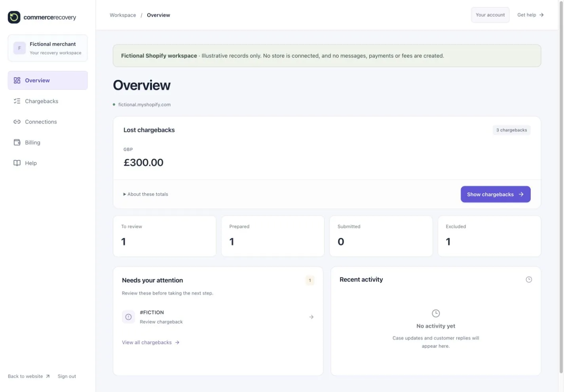Screen dimensions: 564x392
Task: Click View all chargebacks link
Action: pos(150,343)
